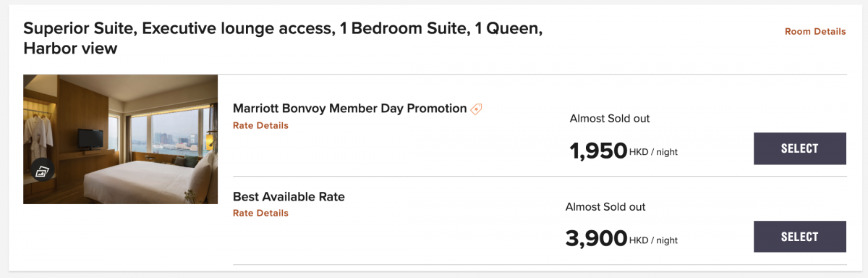Select the 1,950 HKD rate

click(x=800, y=148)
